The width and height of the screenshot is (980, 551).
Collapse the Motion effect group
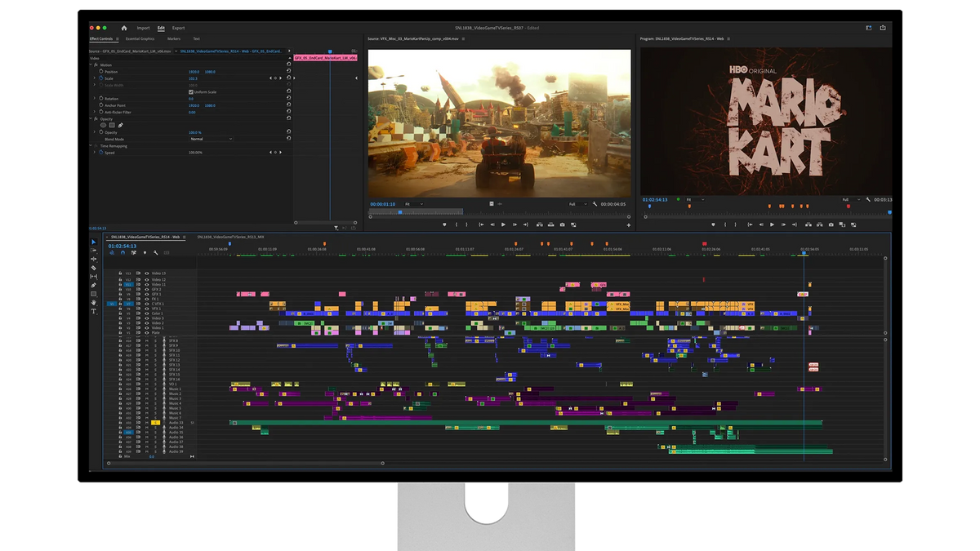point(91,65)
